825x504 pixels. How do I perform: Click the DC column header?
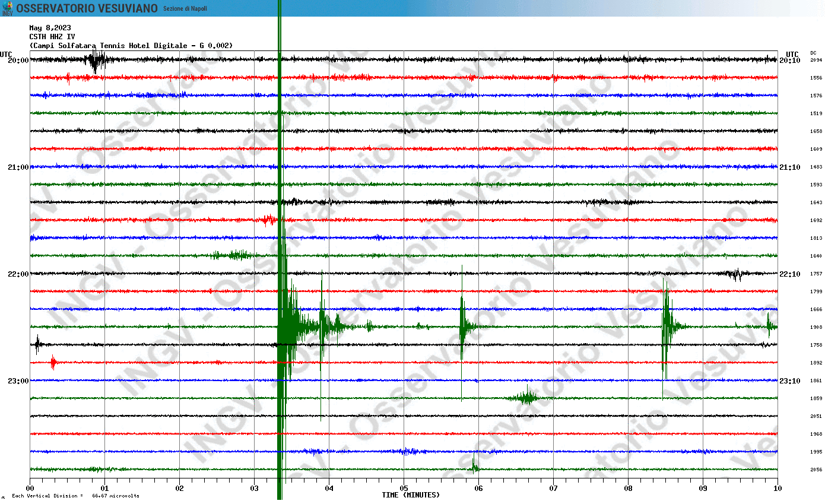point(813,53)
